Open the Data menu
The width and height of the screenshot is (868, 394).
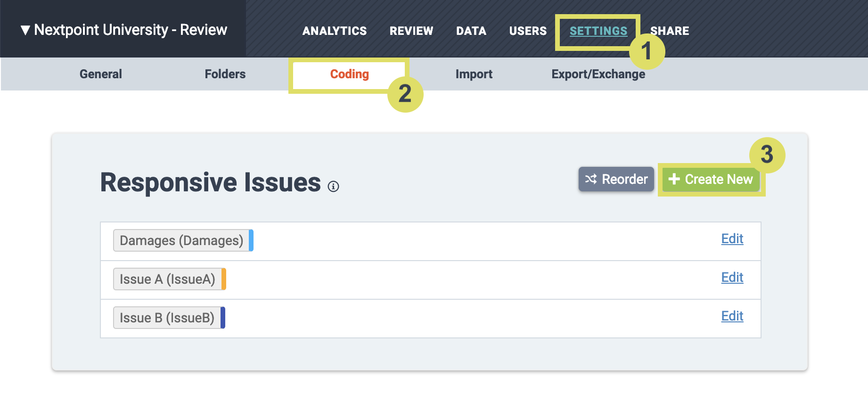pyautogui.click(x=471, y=31)
